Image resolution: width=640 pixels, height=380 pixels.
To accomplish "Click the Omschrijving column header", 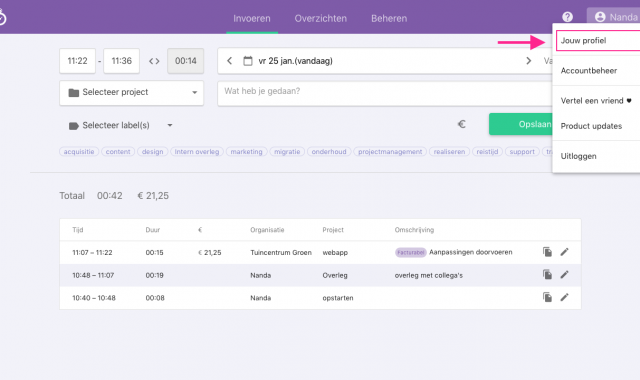I will click(414, 230).
